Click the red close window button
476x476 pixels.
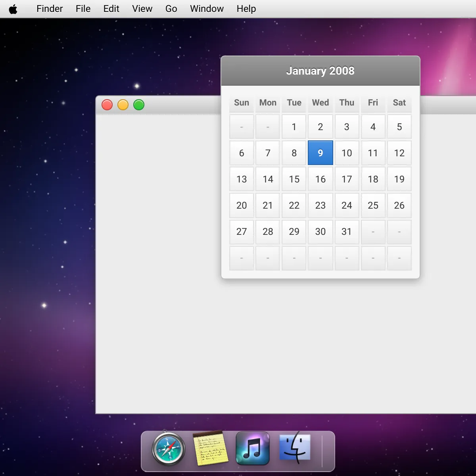click(107, 105)
